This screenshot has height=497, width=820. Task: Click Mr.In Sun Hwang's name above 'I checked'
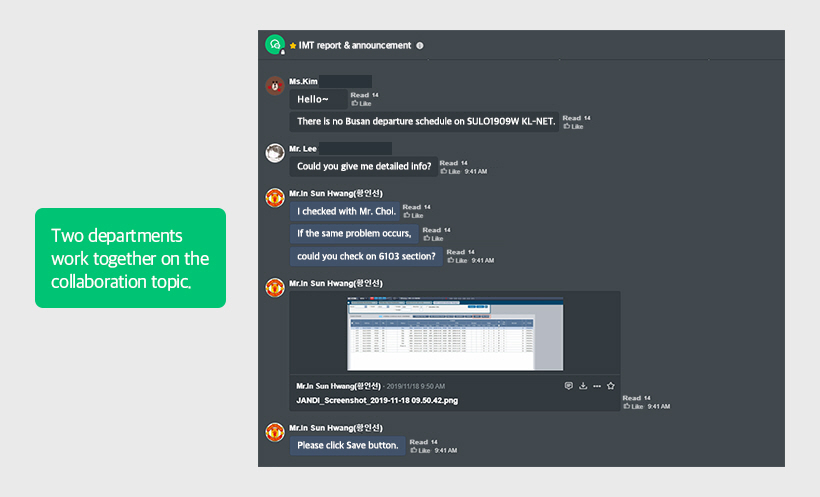click(336, 194)
